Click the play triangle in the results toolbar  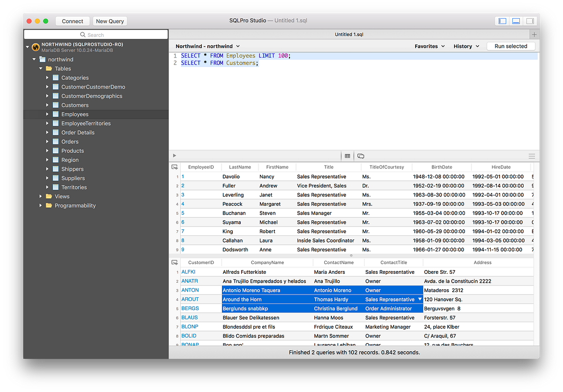[x=174, y=155]
